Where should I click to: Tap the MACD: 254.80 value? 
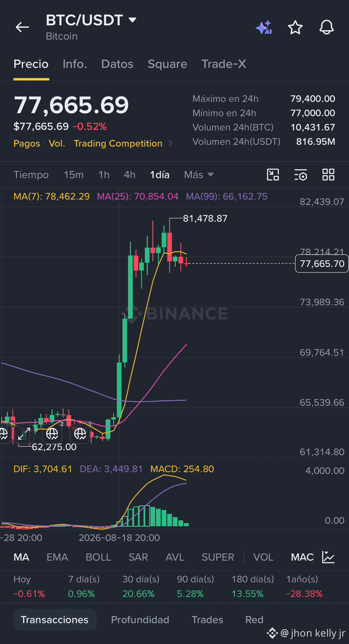click(182, 469)
